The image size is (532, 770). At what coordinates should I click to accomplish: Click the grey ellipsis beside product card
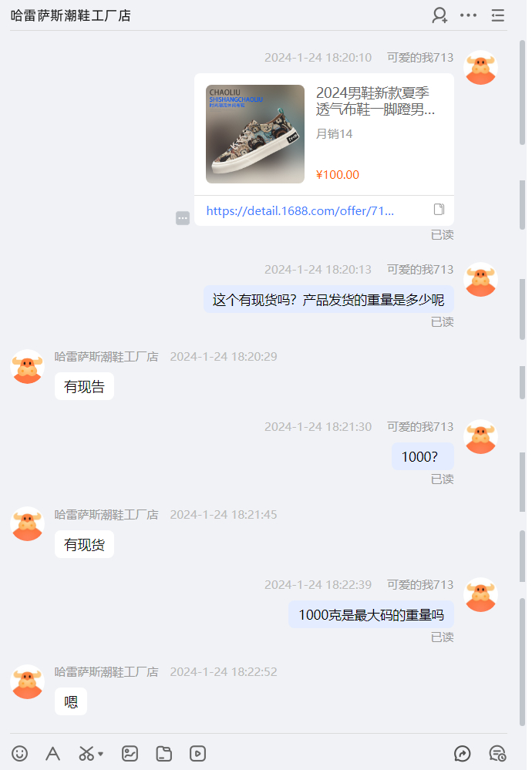[x=183, y=217]
